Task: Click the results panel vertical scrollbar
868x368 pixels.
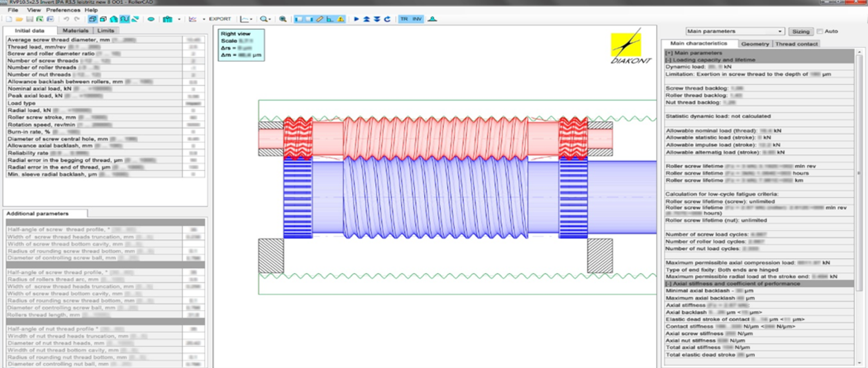Action: (859, 181)
